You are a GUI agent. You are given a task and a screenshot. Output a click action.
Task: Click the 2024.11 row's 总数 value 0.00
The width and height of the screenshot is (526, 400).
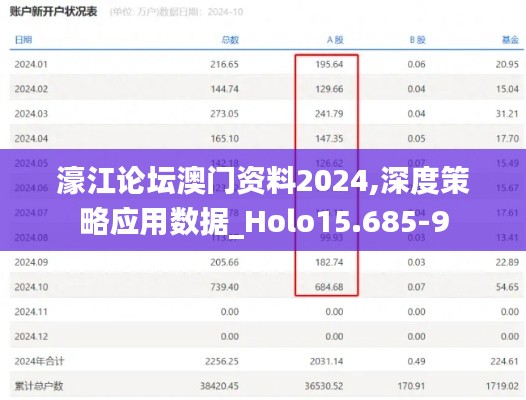[230, 312]
